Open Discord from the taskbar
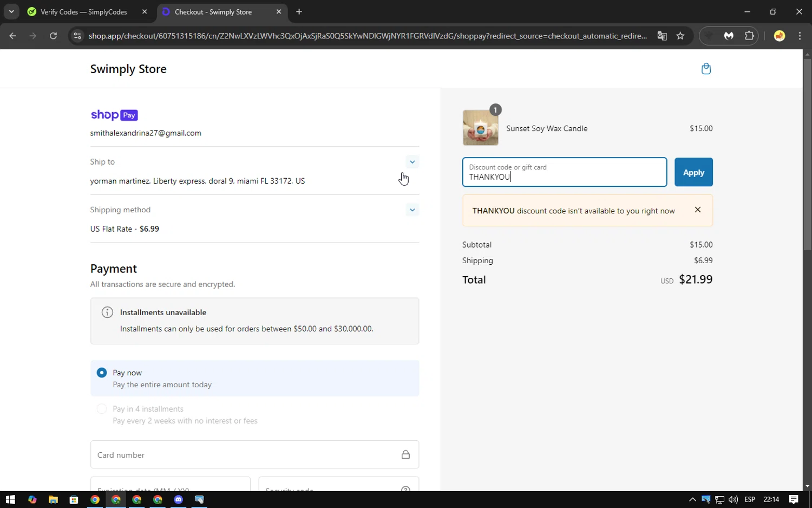Screen dimensions: 812x508 [x=179, y=499]
